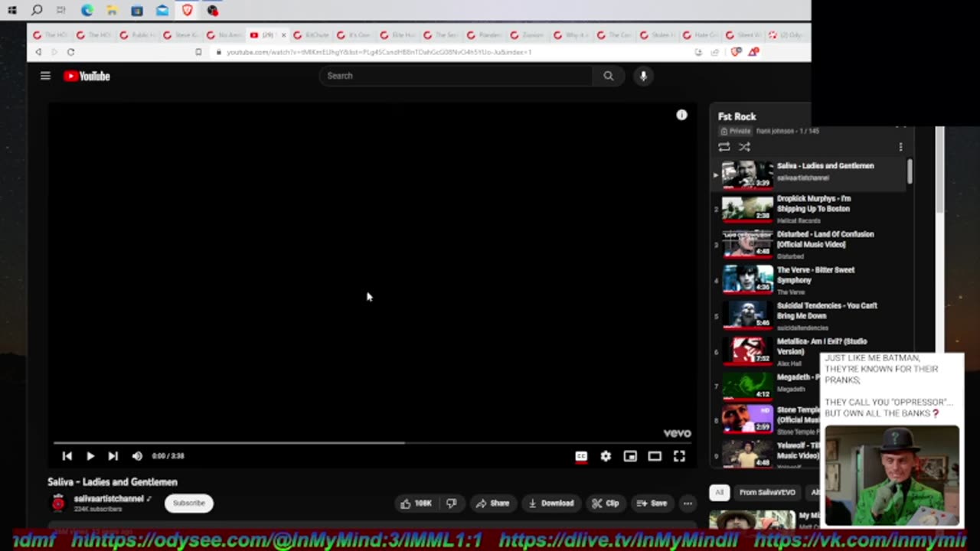Open File Explorer from the taskbar

coord(112,11)
